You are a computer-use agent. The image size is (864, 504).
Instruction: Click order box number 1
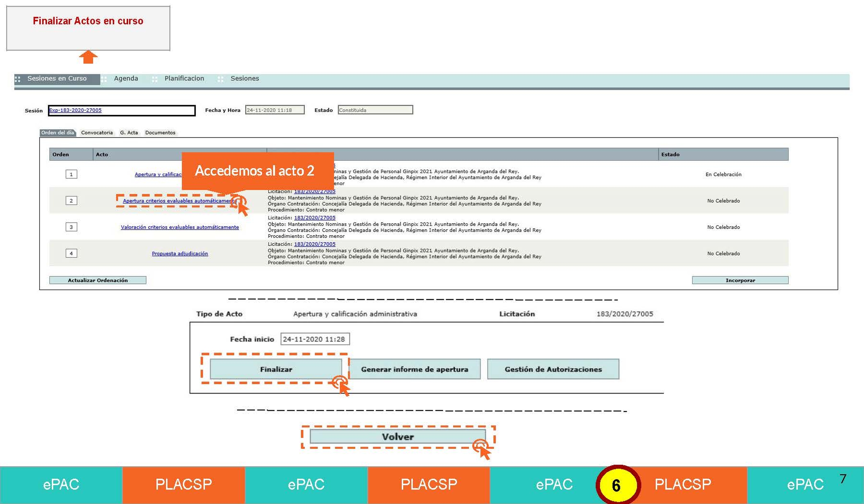point(71,174)
